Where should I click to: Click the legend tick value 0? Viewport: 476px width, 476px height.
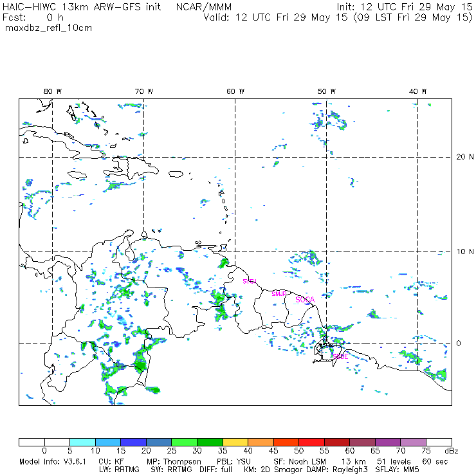pos(44,451)
